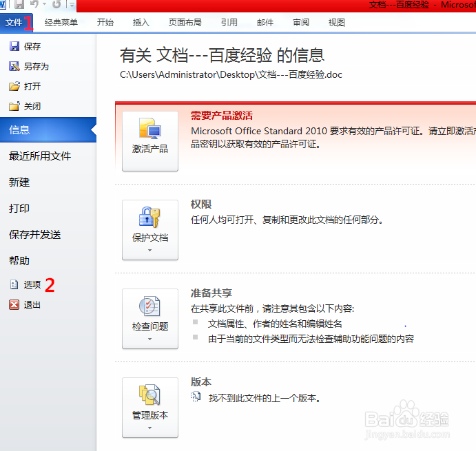476x451 pixels.
Task: Click the Redo arrow in title bar
Action: point(56,4)
